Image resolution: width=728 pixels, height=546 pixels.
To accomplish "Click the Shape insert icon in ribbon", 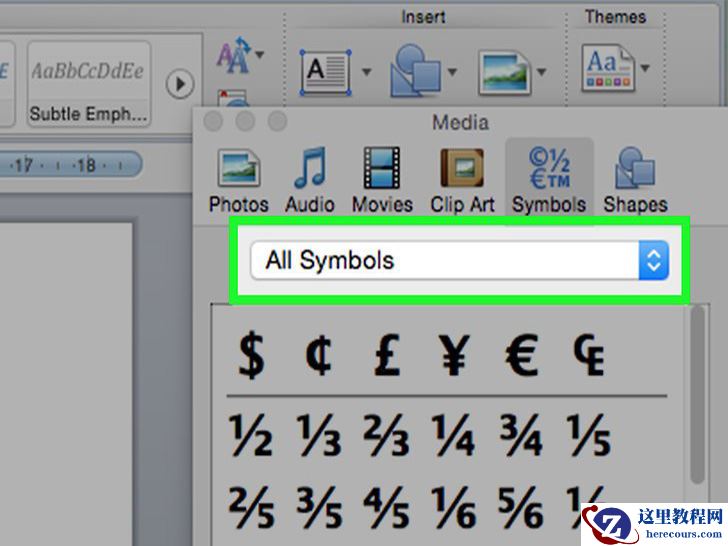I will click(x=416, y=71).
